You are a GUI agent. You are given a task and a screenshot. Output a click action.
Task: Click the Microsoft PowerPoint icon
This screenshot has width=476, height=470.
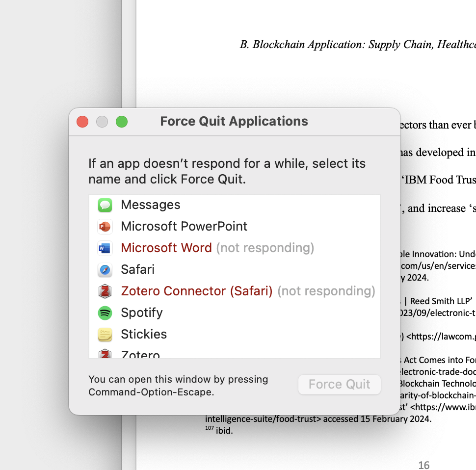pos(105,227)
